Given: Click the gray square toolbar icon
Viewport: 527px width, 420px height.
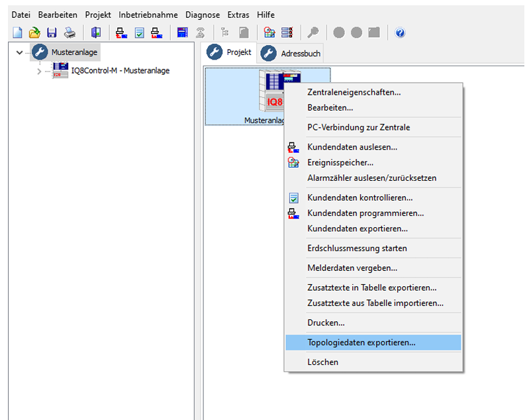Looking at the screenshot, I should point(374,32).
